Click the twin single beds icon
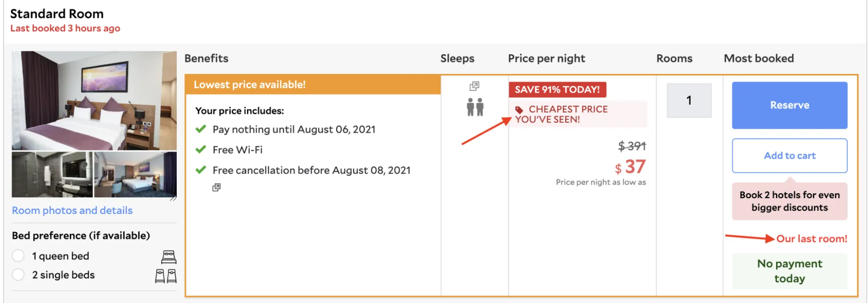 click(x=166, y=276)
